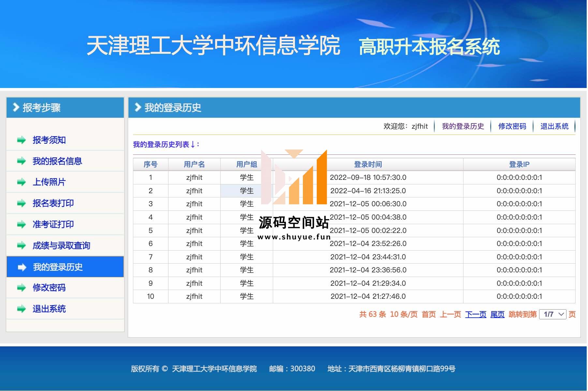Viewport: 588px width, 391px height.
Task: Click the 序号 column header
Action: (151, 165)
